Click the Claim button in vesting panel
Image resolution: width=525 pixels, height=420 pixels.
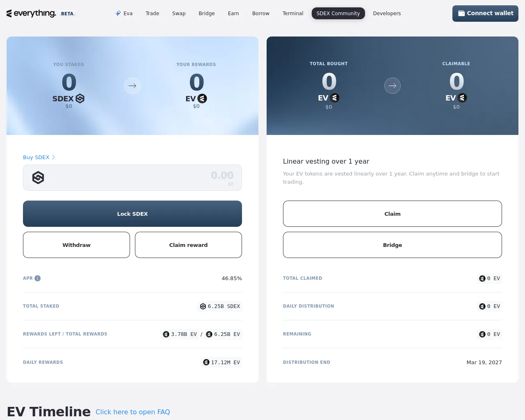tap(393, 214)
